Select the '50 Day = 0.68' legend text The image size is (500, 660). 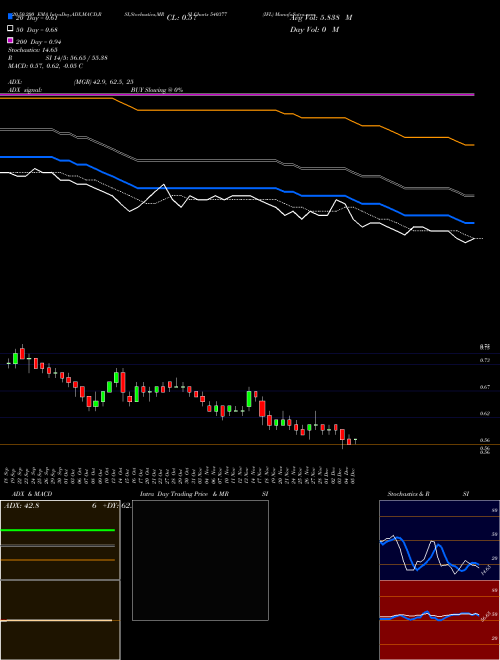(x=37, y=30)
